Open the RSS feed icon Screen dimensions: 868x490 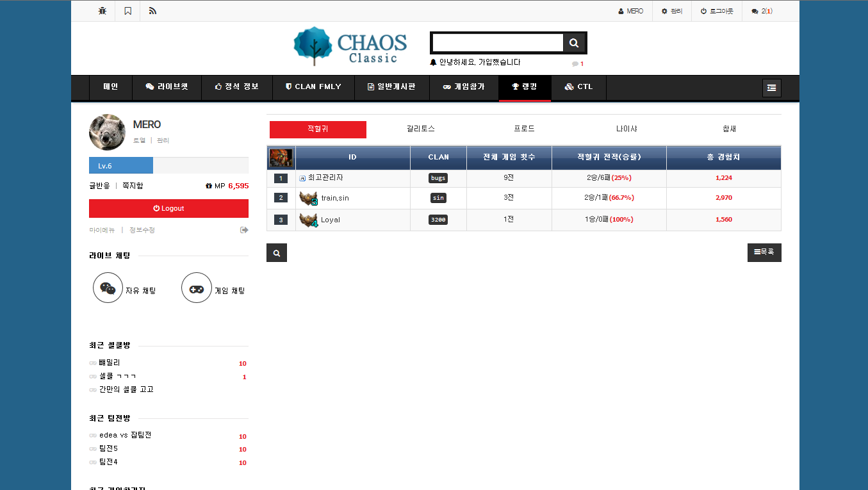152,11
